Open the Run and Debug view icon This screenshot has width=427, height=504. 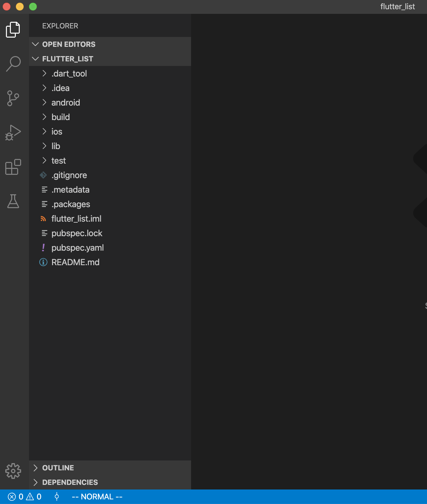tap(13, 133)
